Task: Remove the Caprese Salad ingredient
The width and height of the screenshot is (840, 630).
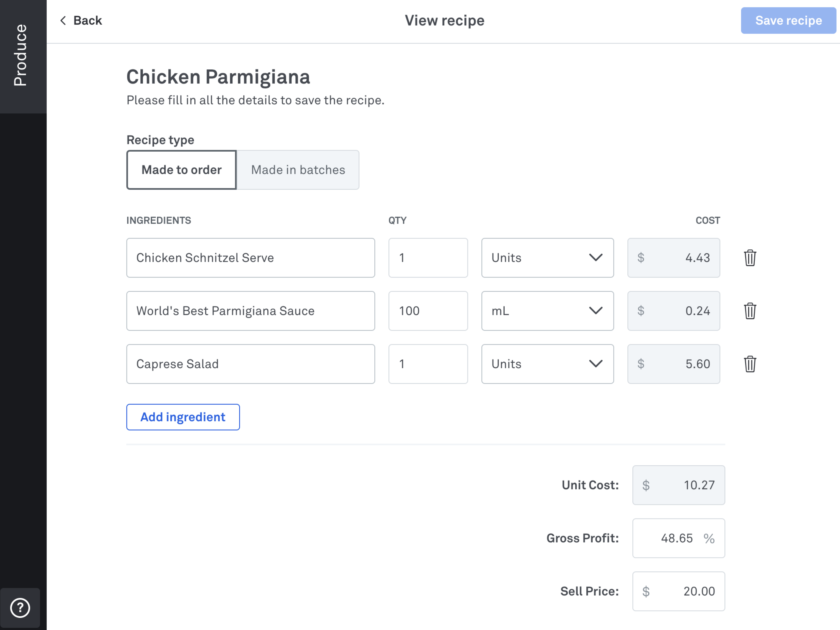Action: (750, 364)
